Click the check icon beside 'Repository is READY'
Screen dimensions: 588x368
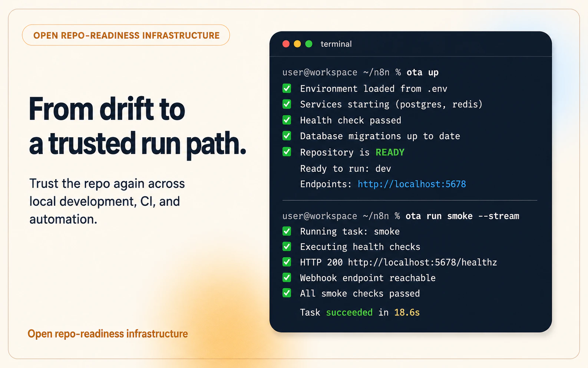click(x=287, y=152)
